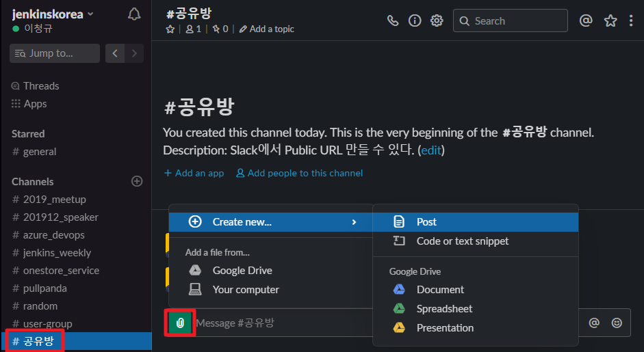Go forward in history arrow

(134, 53)
